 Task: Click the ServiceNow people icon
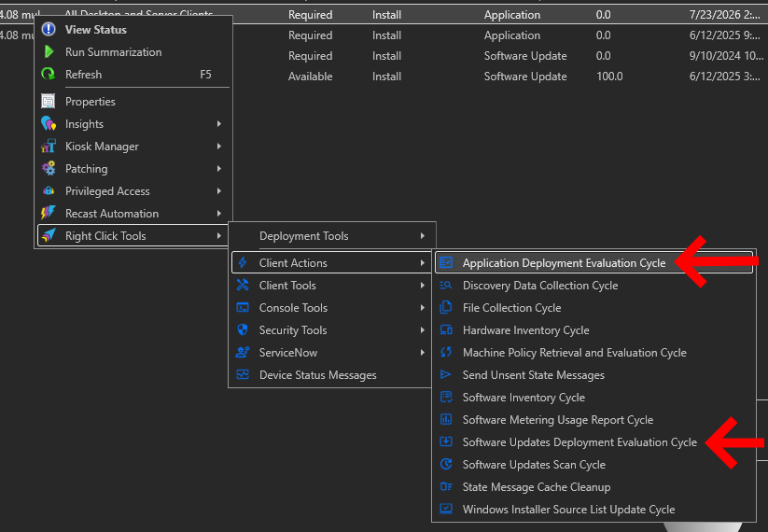click(x=243, y=352)
